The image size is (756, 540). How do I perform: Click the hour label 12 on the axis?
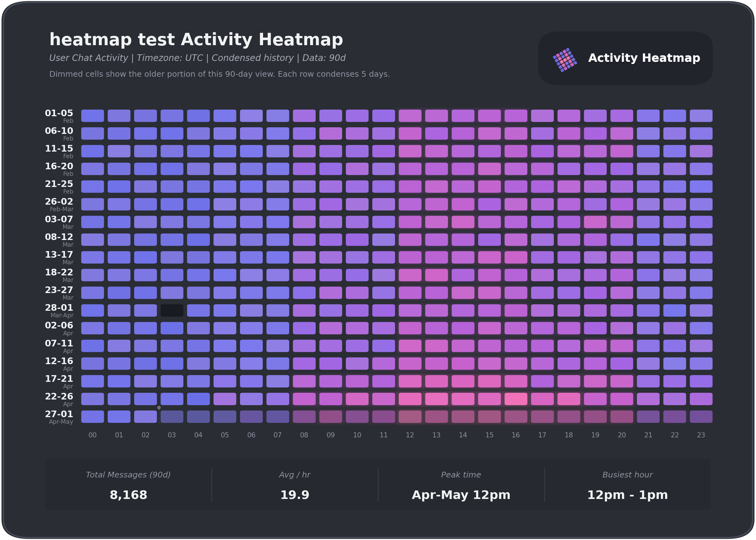pos(410,435)
